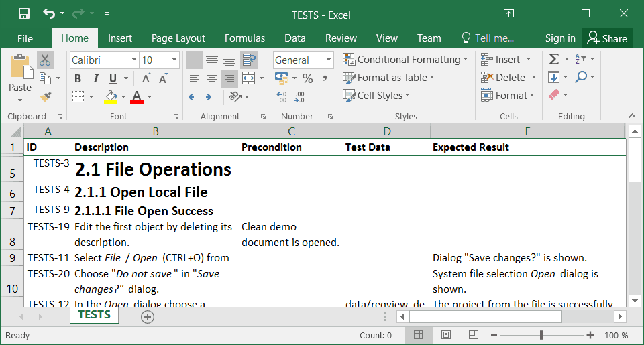Click the Percent Style button

point(307,78)
